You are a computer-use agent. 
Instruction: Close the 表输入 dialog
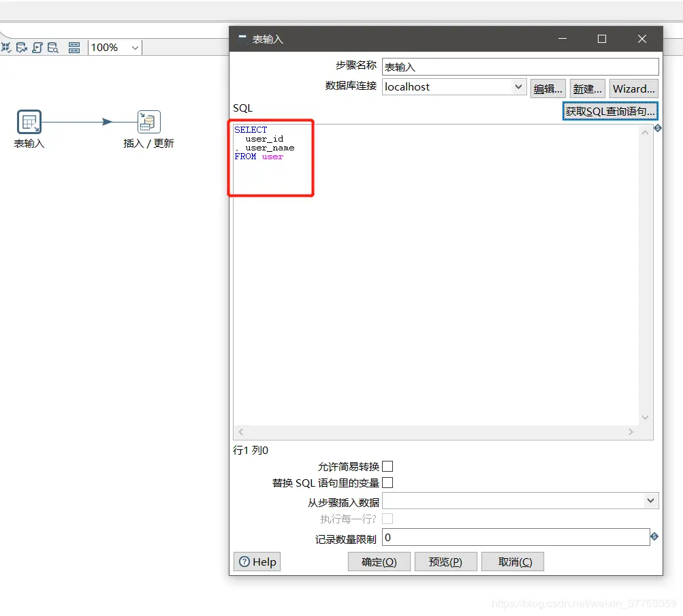(641, 39)
